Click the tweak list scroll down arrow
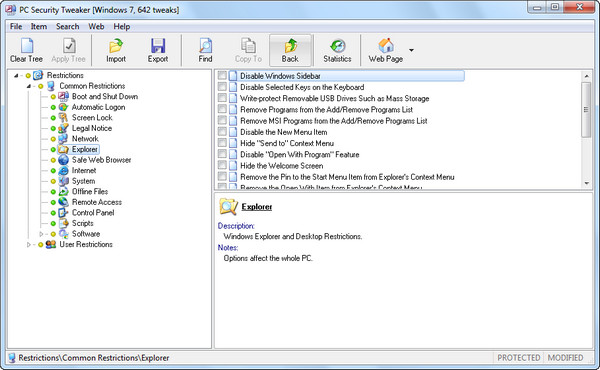Image resolution: width=600 pixels, height=370 pixels. (587, 184)
